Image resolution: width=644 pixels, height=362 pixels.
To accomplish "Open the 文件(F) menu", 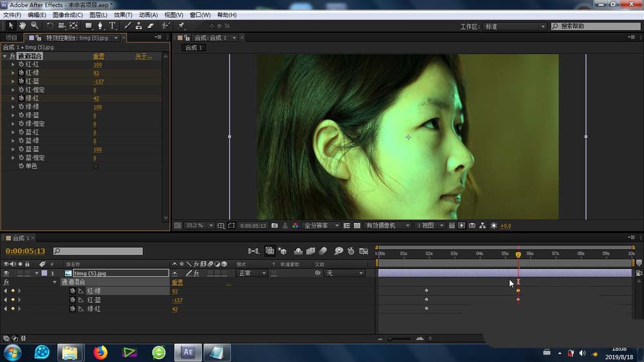I will (12, 15).
